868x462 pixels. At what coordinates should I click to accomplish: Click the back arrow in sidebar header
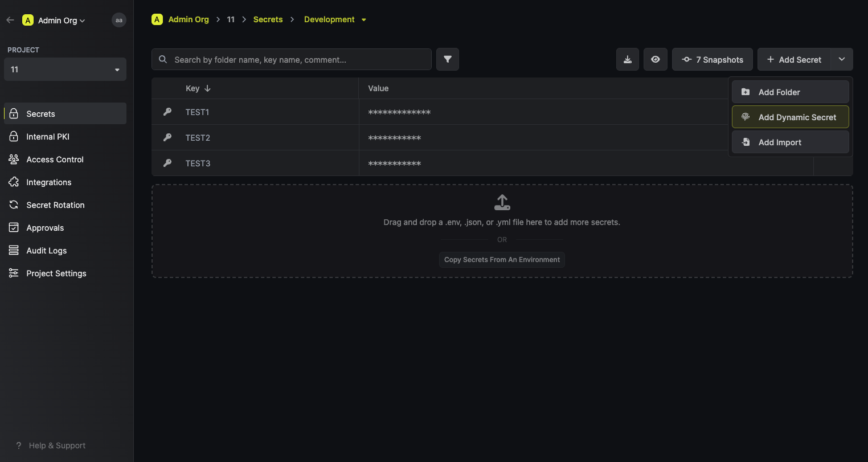[x=10, y=20]
